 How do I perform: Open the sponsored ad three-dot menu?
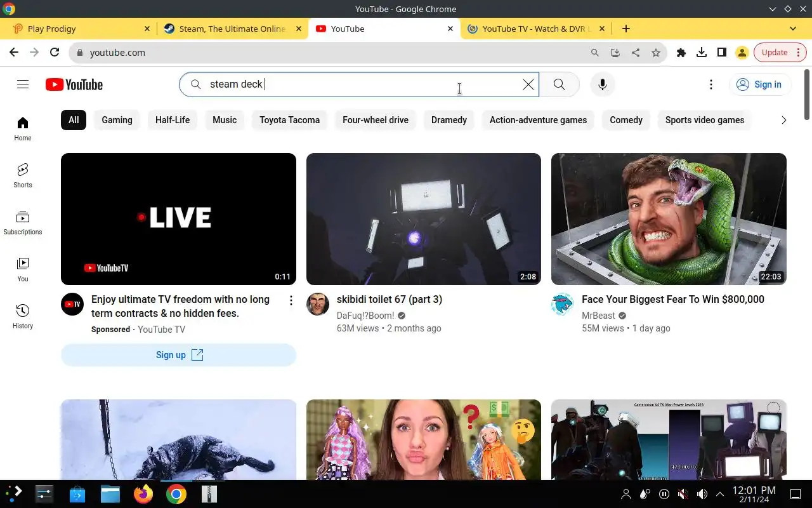[x=291, y=300]
